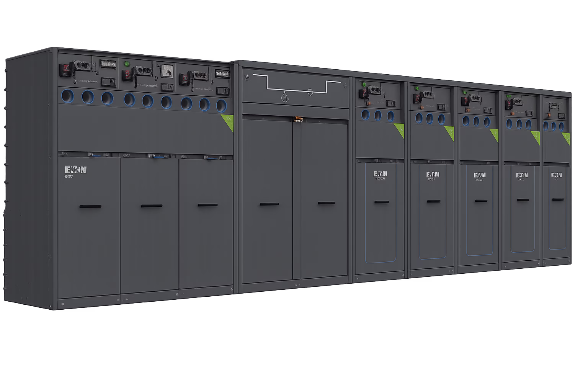Click the circle symbol on the center wiring diagram

pos(310,92)
